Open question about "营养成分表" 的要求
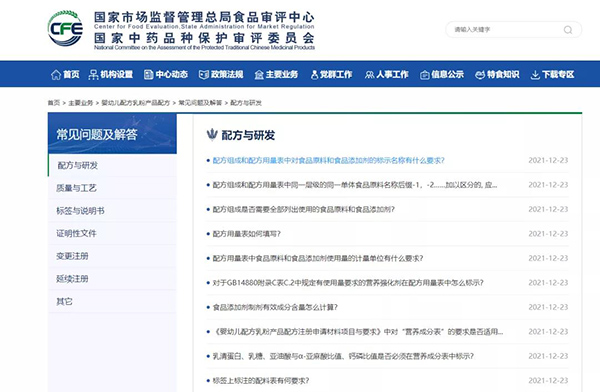The height and width of the screenshot is (392, 600). click(x=358, y=332)
